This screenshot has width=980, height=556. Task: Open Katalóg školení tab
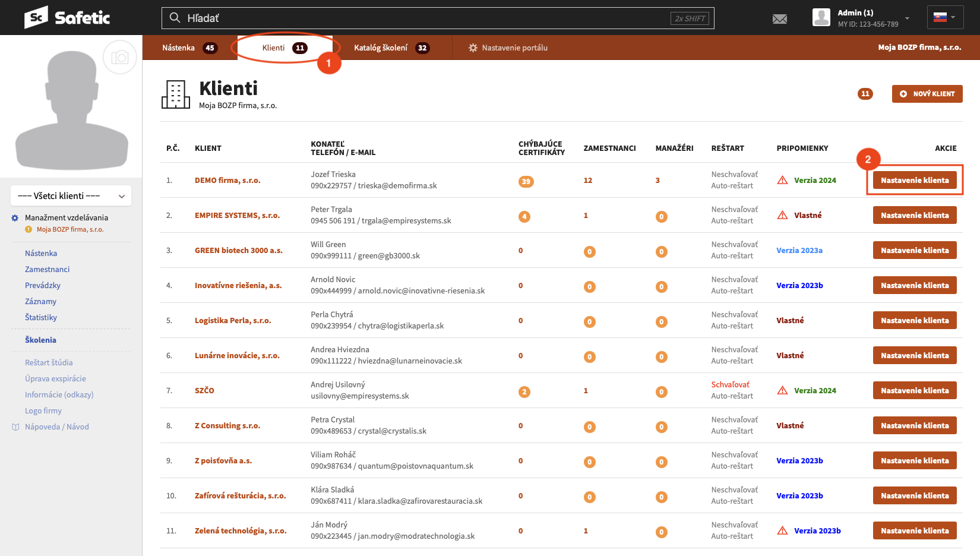(391, 48)
